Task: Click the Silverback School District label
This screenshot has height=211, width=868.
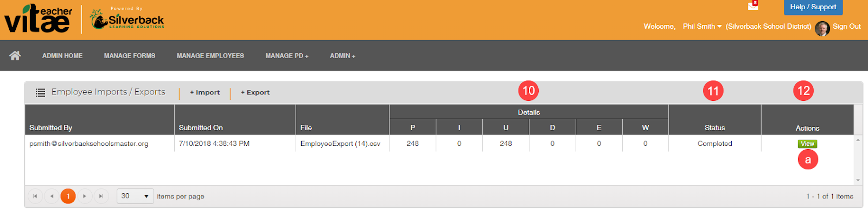Action: coord(769,26)
